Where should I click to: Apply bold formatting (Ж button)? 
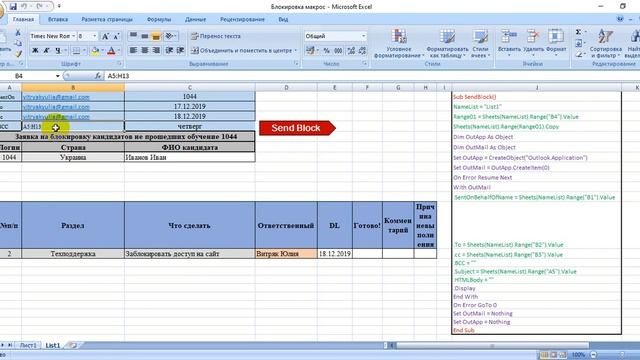click(35, 51)
